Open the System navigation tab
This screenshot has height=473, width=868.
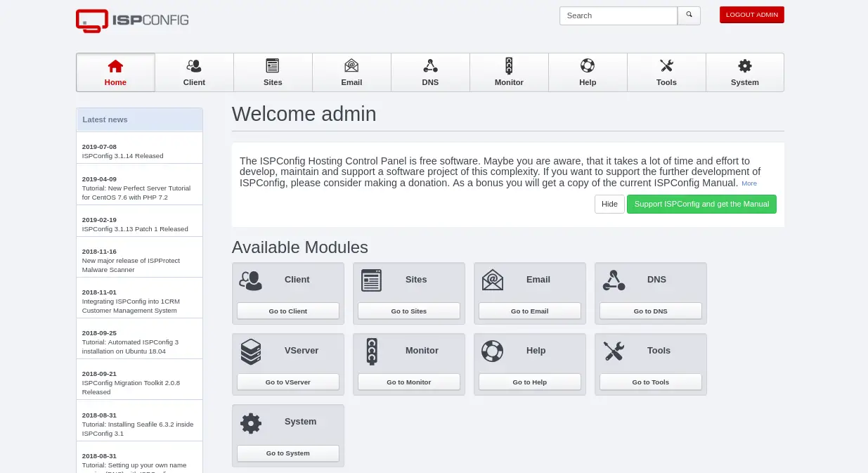745,72
